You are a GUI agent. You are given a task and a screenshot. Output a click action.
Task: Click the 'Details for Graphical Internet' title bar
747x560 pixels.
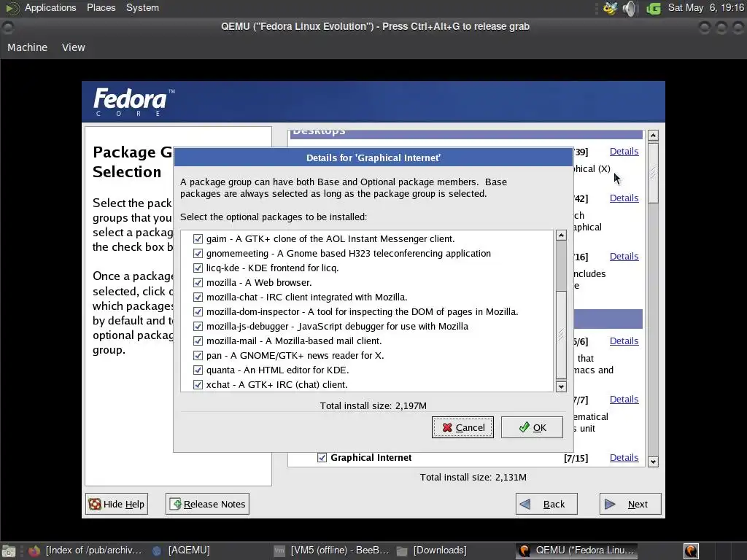(373, 157)
